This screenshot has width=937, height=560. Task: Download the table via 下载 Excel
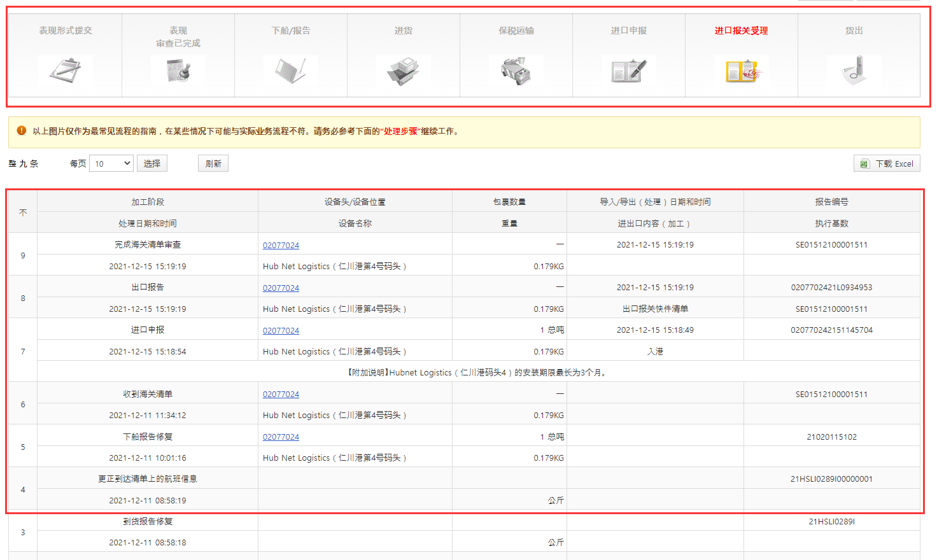click(887, 164)
